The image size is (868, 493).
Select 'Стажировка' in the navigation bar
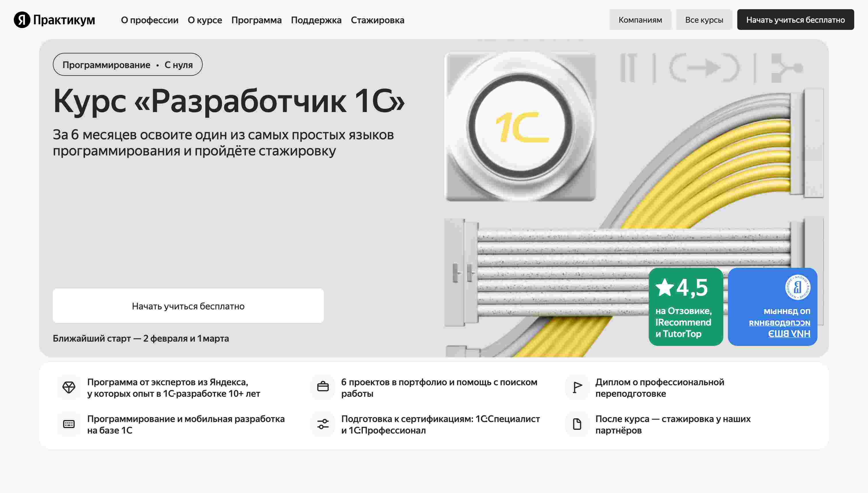pos(377,20)
